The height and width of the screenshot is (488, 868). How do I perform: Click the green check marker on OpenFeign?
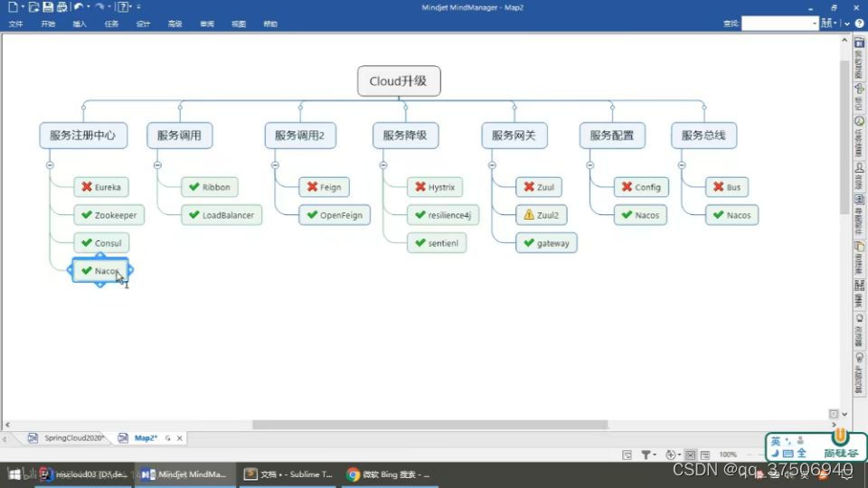[312, 215]
